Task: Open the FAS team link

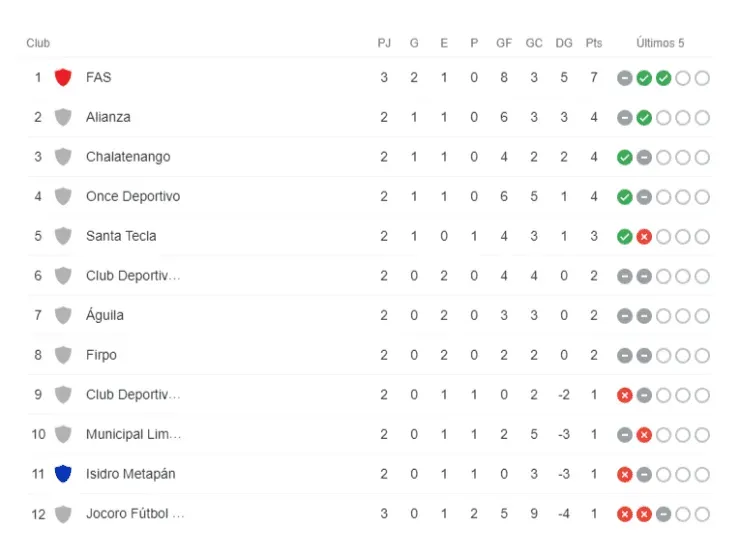Action: (x=98, y=77)
